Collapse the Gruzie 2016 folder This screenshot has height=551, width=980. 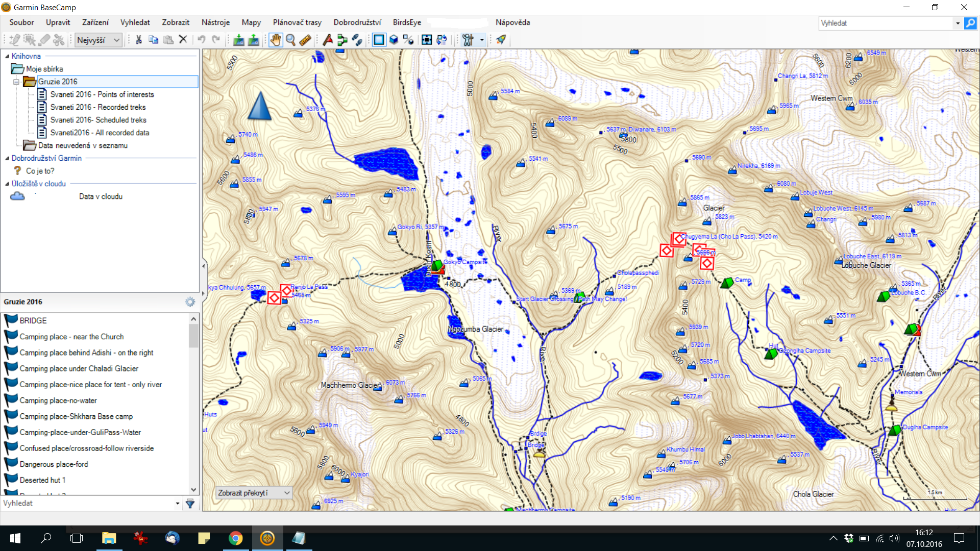[x=16, y=82]
